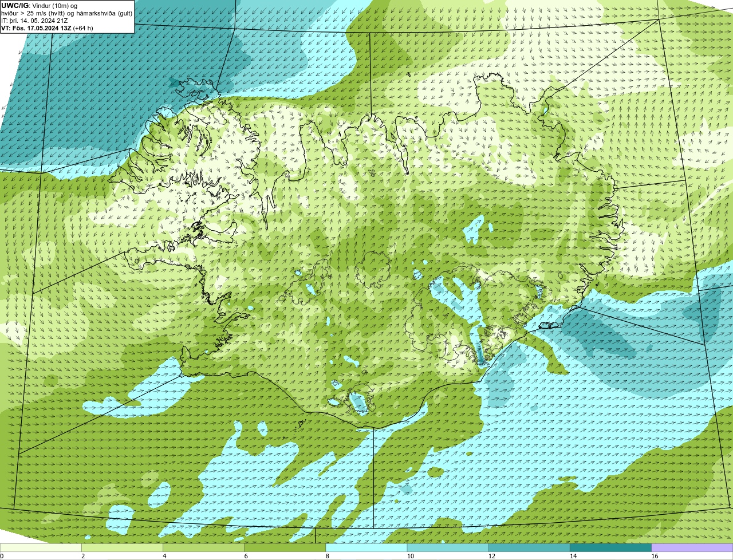
Task: Click the 'VT: Fös. 17.05.2024 13Z (+64 h)' line
Action: pos(47,28)
